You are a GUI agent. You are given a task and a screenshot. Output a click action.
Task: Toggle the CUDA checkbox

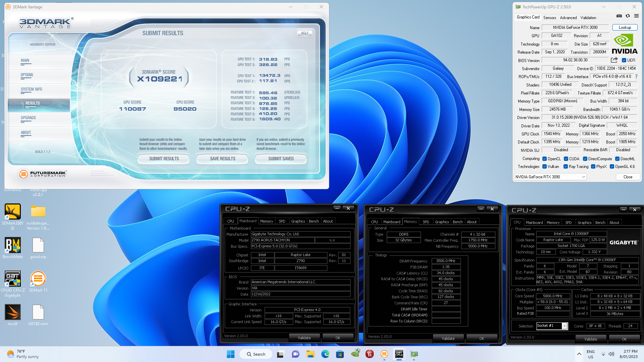[x=566, y=159]
